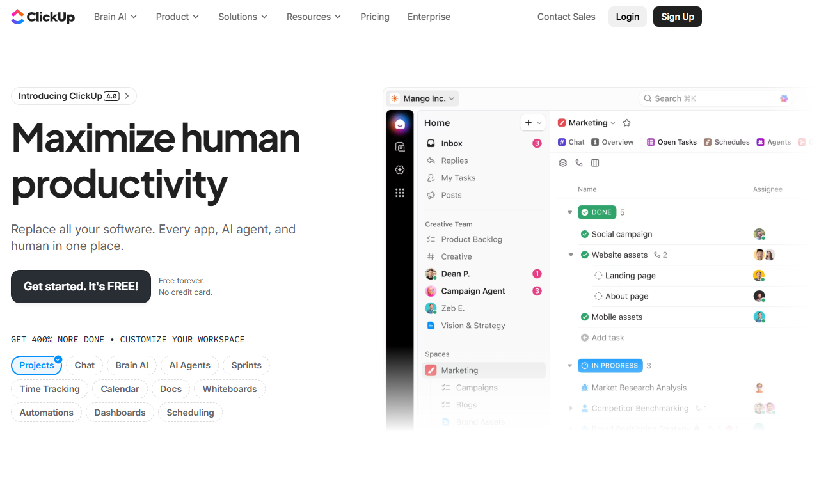This screenshot has height=504, width=819.
Task: Click the layers icon in Marketing toolbar
Action: [x=563, y=163]
